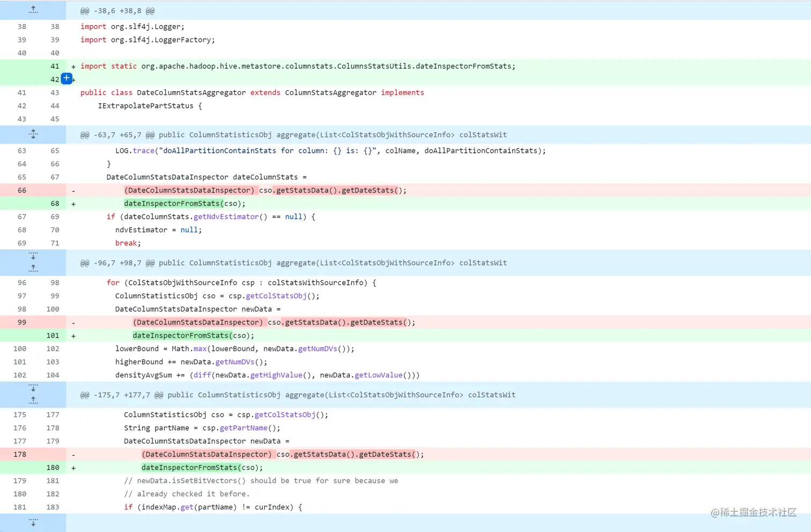Click the LOG.trace doAllPartitionContainStats line

(x=330, y=151)
